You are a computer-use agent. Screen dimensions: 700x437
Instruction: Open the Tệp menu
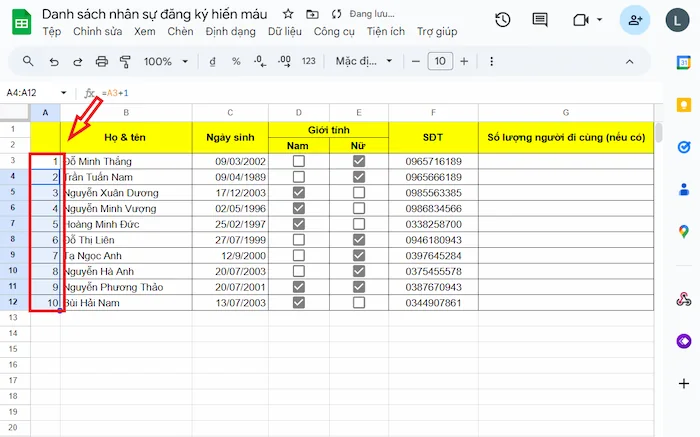pyautogui.click(x=52, y=32)
